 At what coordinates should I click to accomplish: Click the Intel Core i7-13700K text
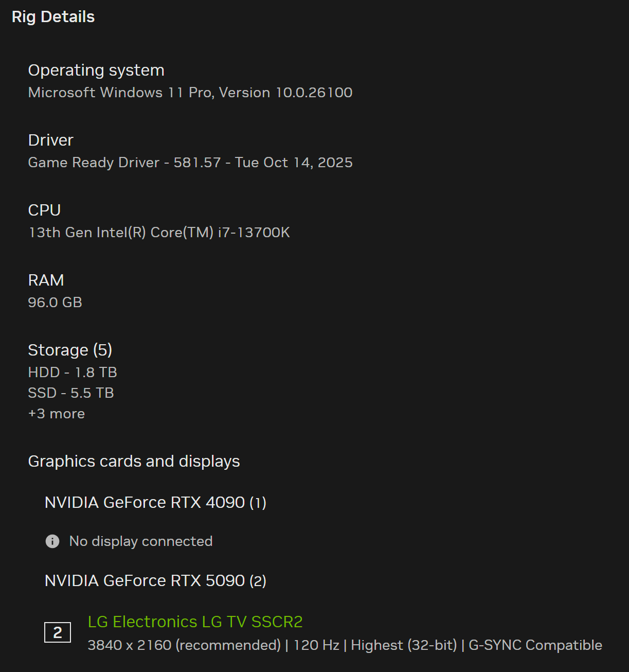point(159,233)
